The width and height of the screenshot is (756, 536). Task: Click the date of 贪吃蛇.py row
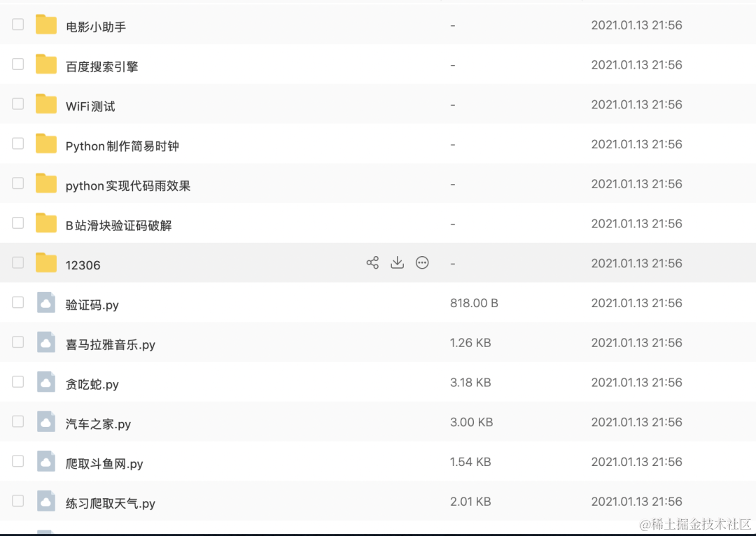click(x=636, y=382)
